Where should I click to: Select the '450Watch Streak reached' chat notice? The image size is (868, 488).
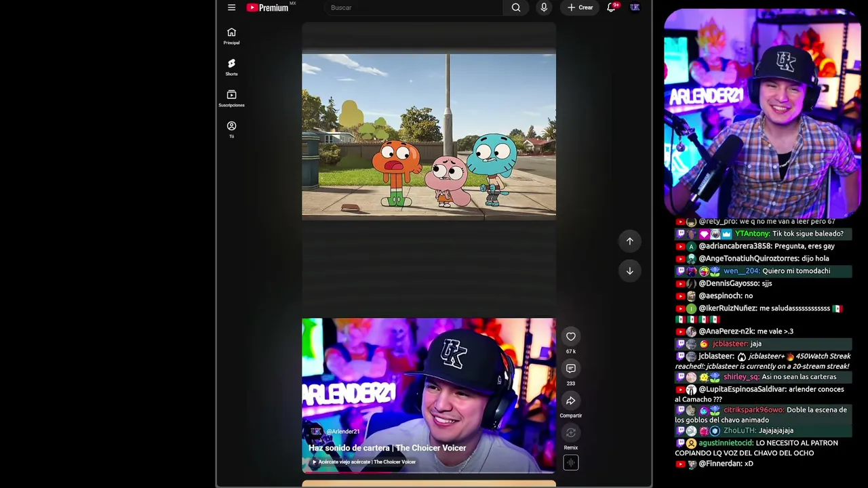point(763,361)
